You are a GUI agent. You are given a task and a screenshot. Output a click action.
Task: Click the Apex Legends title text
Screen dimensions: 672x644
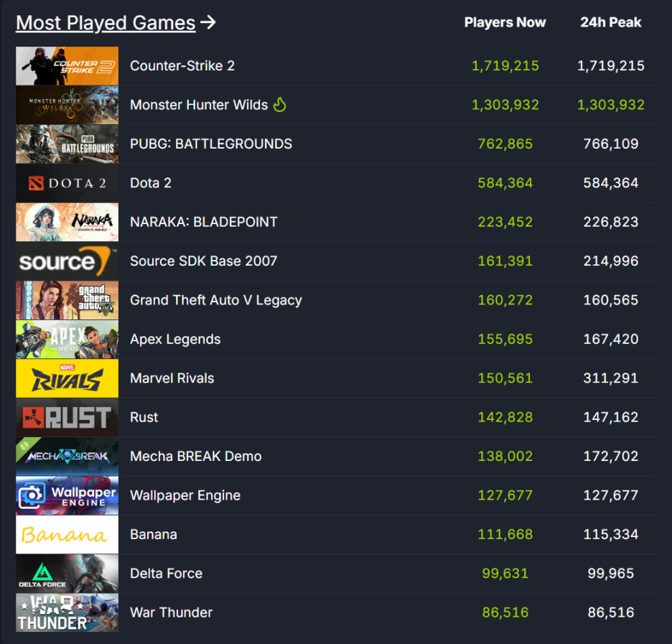click(x=175, y=339)
